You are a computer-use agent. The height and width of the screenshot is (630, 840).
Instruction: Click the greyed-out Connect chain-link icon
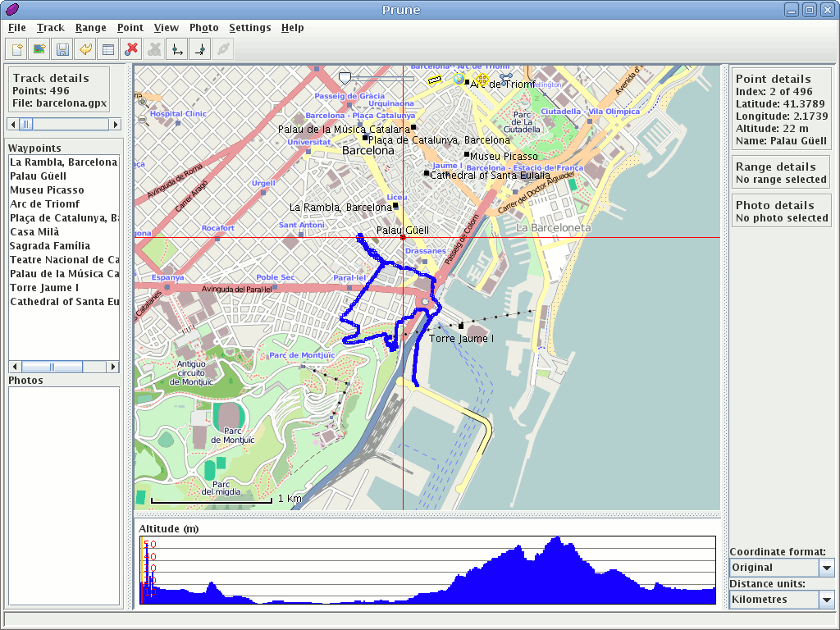click(223, 50)
